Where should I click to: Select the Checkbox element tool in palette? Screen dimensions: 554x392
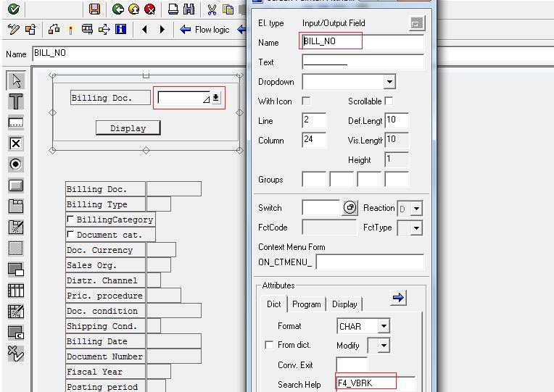pyautogui.click(x=15, y=143)
